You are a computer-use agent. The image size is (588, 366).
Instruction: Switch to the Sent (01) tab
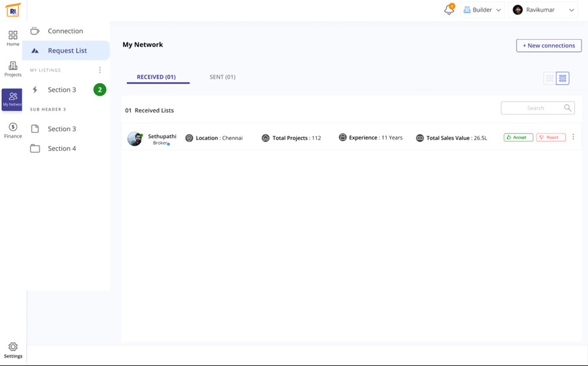click(222, 77)
